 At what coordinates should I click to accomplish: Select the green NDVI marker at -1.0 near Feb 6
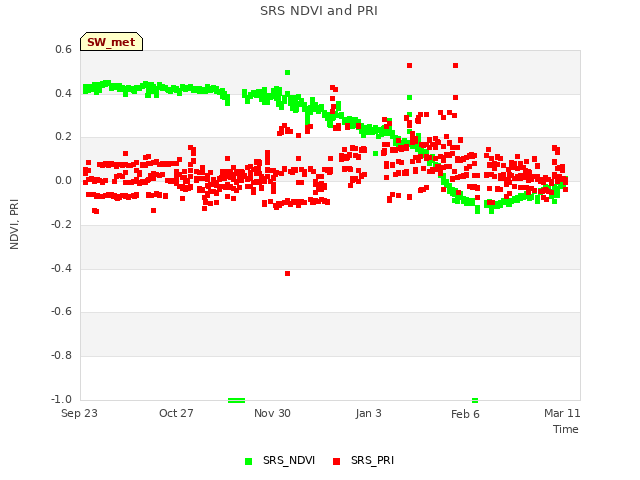475,400
